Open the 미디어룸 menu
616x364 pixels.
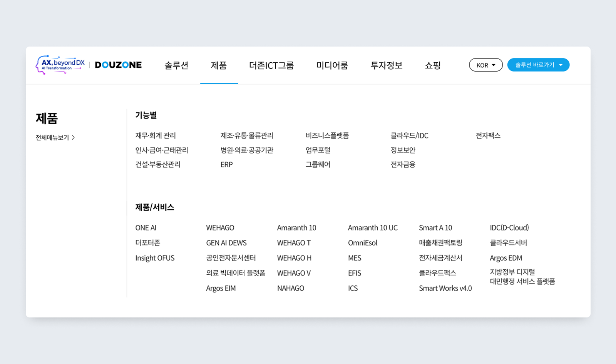click(331, 65)
